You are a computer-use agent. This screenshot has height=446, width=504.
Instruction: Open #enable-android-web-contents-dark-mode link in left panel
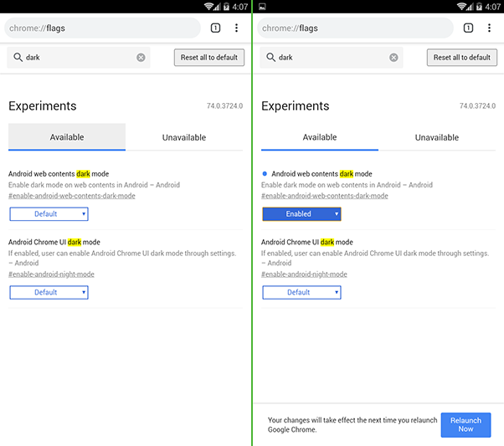[x=71, y=196]
